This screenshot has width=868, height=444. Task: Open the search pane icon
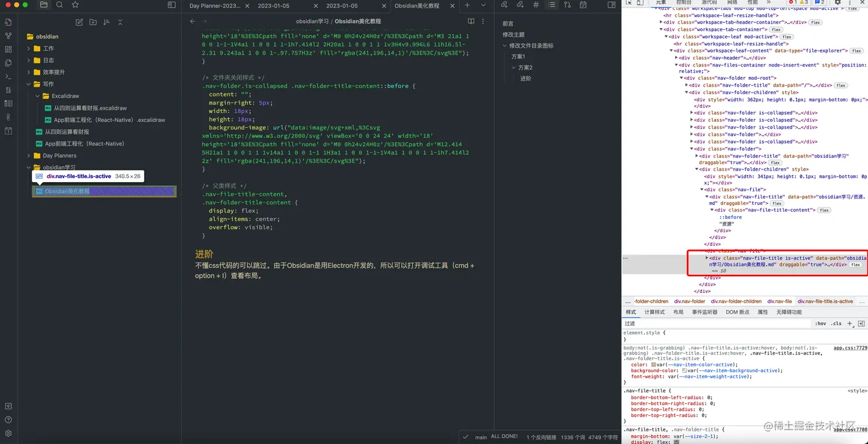click(x=60, y=5)
